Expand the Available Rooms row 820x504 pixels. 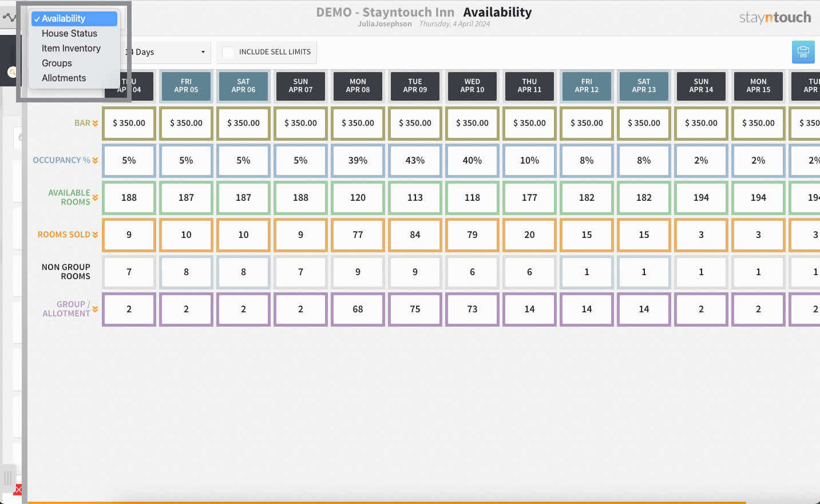click(95, 197)
